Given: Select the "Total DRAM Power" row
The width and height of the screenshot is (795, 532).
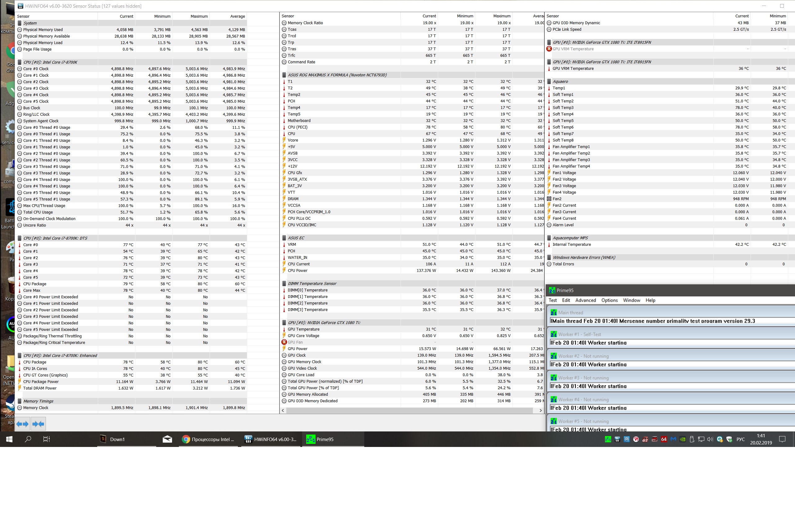Looking at the screenshot, I should 131,388.
